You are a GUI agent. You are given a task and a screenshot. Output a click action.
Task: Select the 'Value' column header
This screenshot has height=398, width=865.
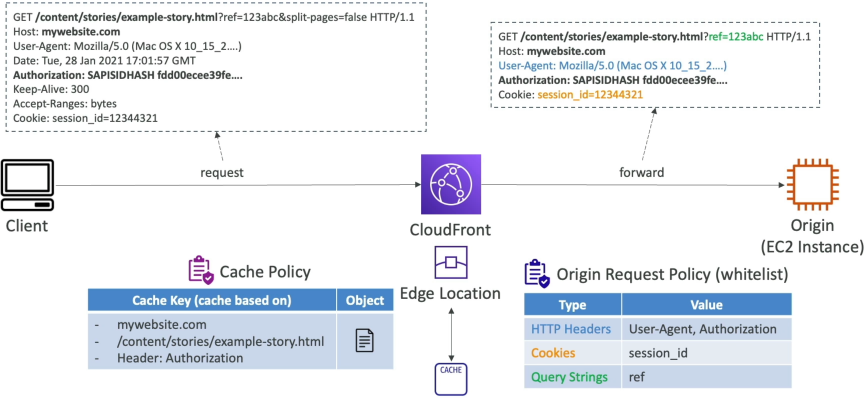click(x=708, y=305)
